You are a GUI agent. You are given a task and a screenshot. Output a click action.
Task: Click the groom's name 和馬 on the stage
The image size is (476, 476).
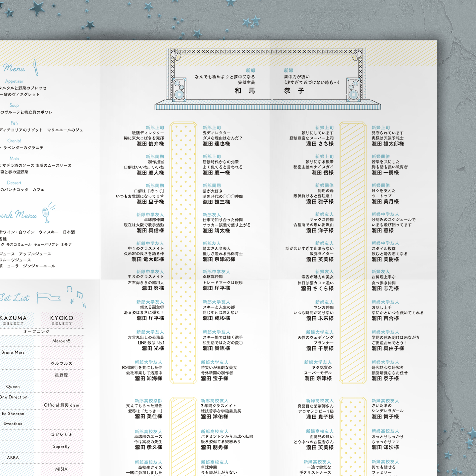(x=245, y=91)
